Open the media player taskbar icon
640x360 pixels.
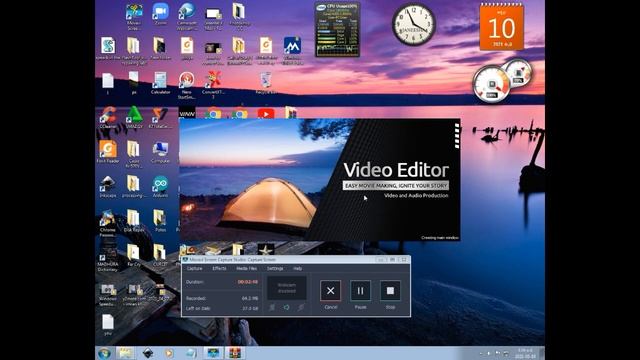click(169, 353)
